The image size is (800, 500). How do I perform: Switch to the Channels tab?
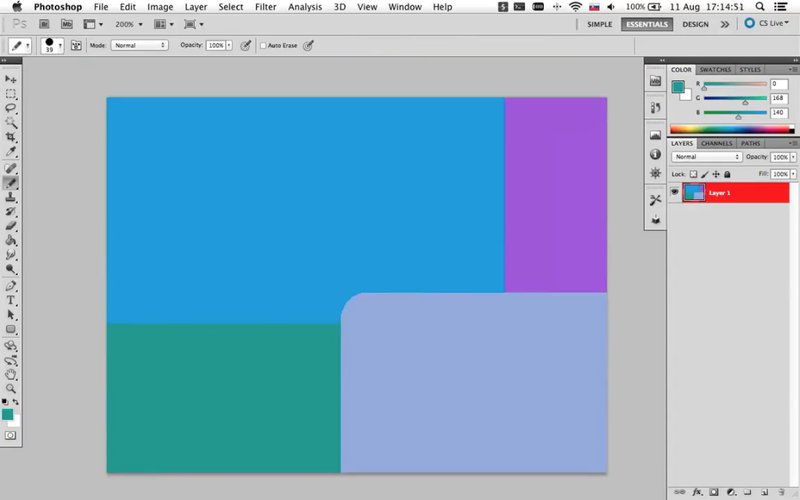[x=716, y=143]
